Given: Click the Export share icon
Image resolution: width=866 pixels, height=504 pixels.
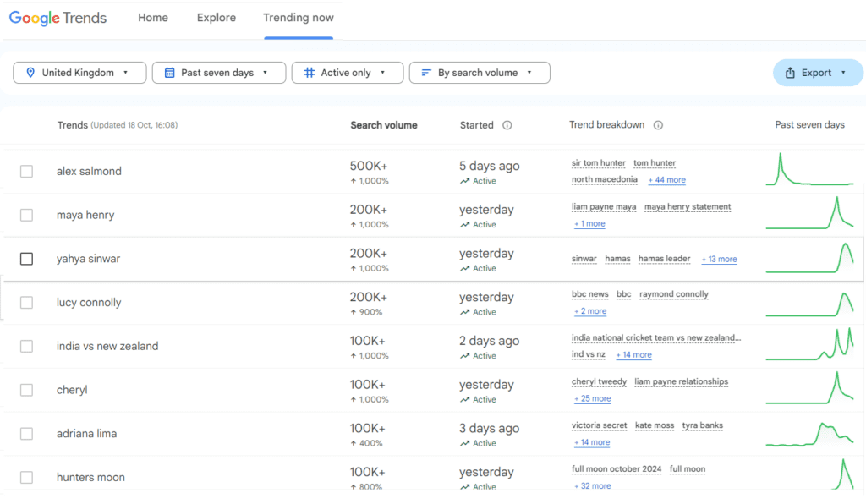Looking at the screenshot, I should (791, 73).
